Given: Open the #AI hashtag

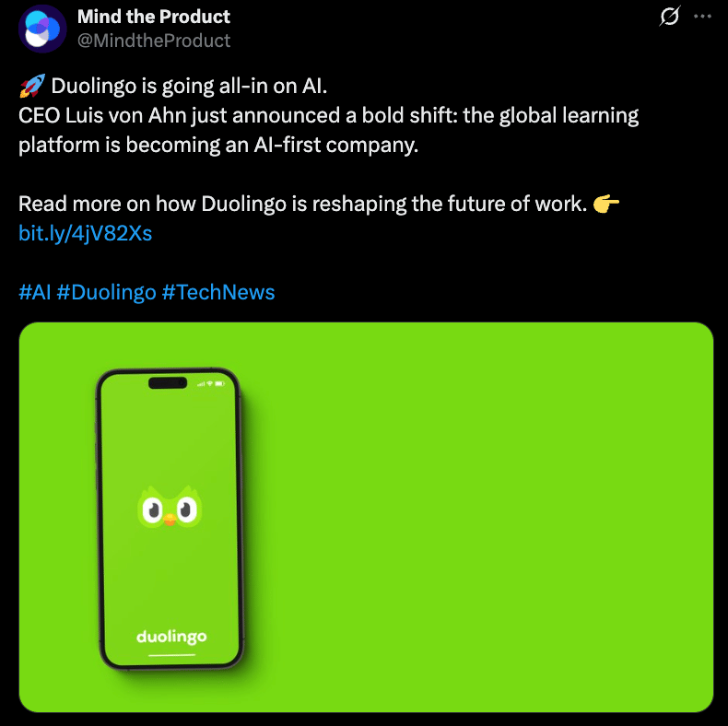Looking at the screenshot, I should tap(35, 292).
